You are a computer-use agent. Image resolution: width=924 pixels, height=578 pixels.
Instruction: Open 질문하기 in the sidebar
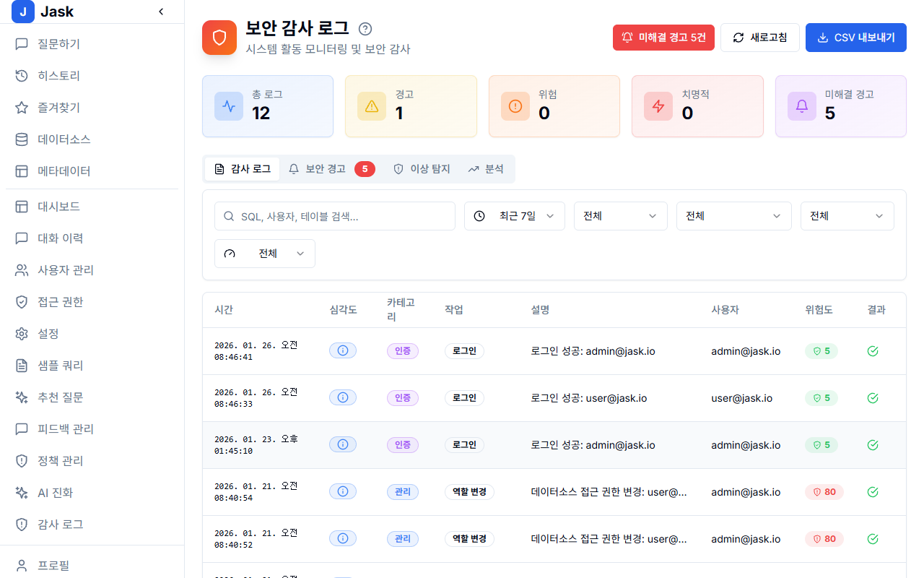pyautogui.click(x=92, y=44)
